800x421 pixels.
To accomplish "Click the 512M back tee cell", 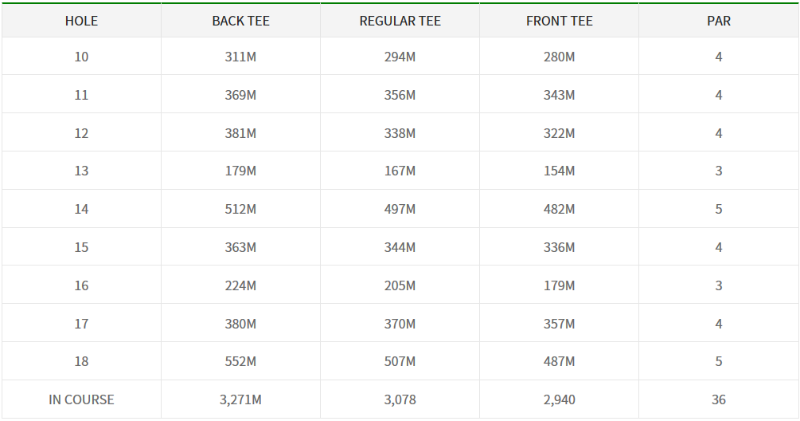I will [x=240, y=209].
